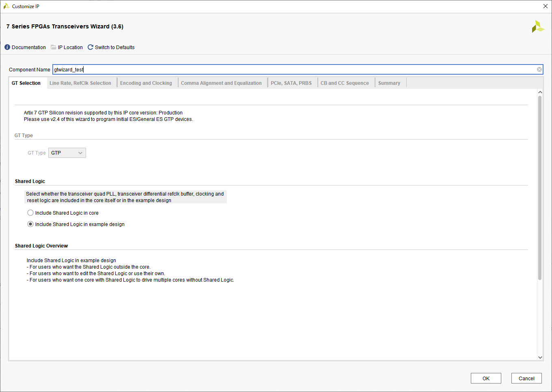Click 'For users who want the Shared Logic outside' line

(88, 267)
